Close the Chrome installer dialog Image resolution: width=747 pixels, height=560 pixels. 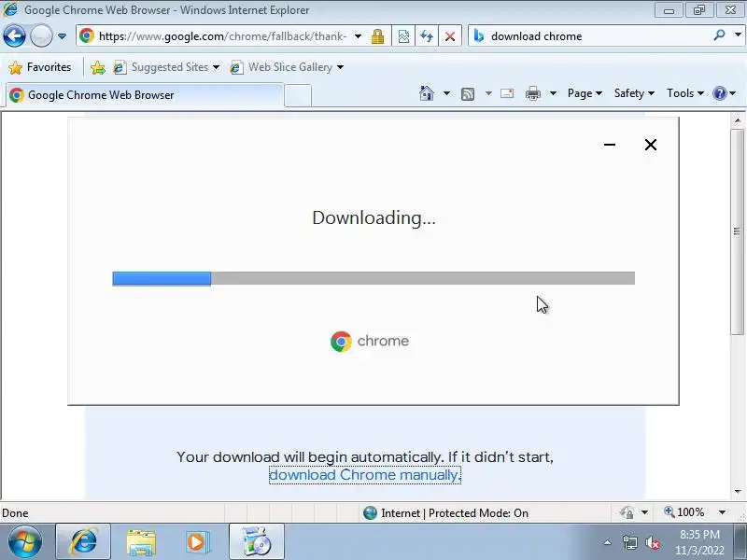pyautogui.click(x=651, y=145)
